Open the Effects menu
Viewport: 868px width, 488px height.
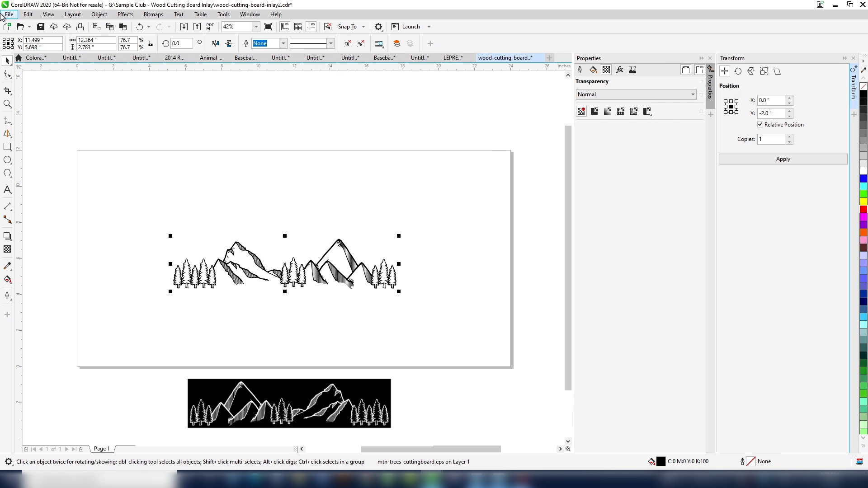125,14
